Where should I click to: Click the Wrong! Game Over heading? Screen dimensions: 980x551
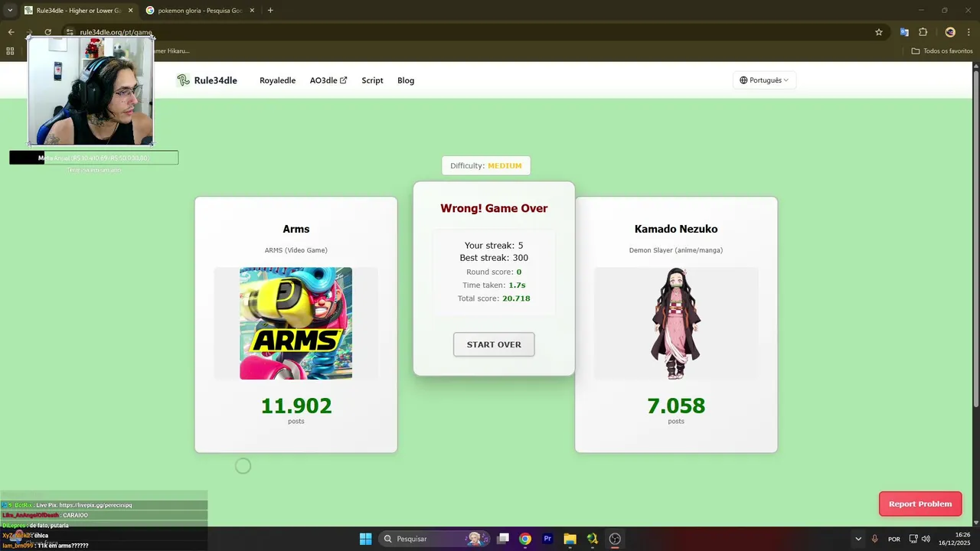[x=494, y=208]
